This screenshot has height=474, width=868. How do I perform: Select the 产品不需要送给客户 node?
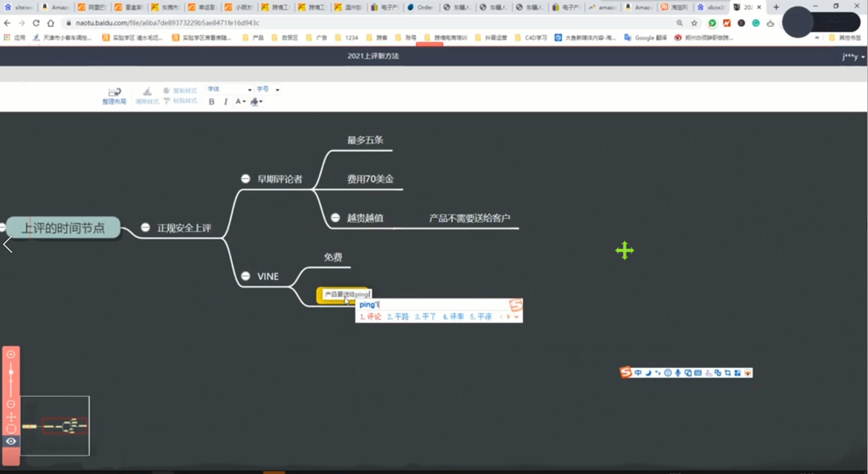(x=469, y=218)
